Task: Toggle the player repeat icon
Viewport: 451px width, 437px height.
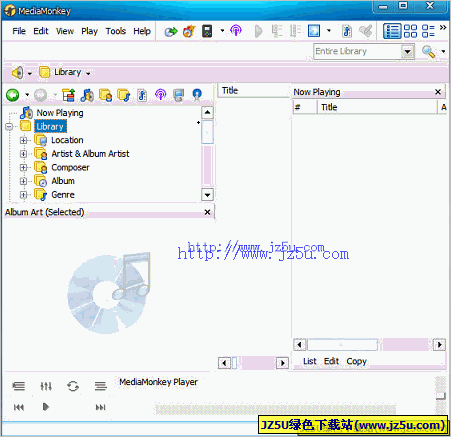Action: (x=73, y=386)
